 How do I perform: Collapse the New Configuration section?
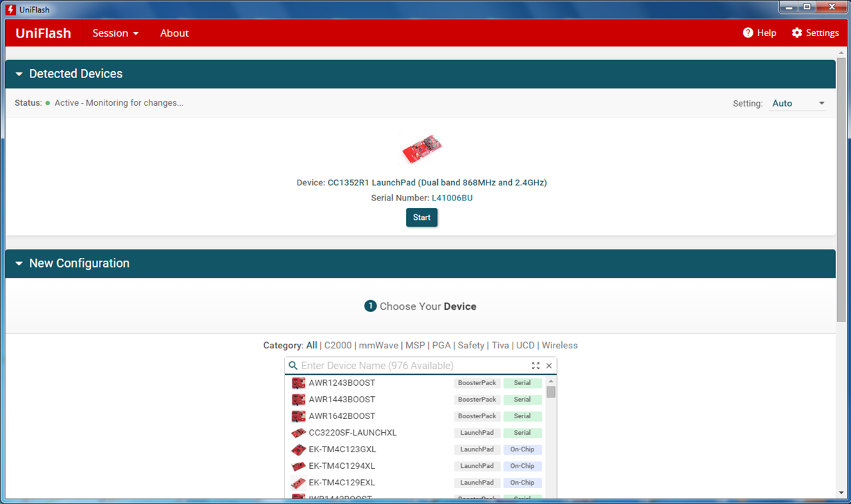[19, 263]
